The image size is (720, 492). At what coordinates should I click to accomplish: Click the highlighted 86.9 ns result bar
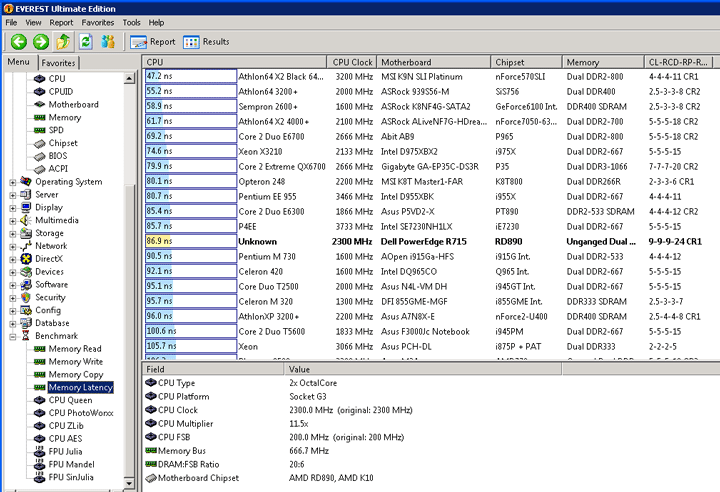tap(191, 241)
